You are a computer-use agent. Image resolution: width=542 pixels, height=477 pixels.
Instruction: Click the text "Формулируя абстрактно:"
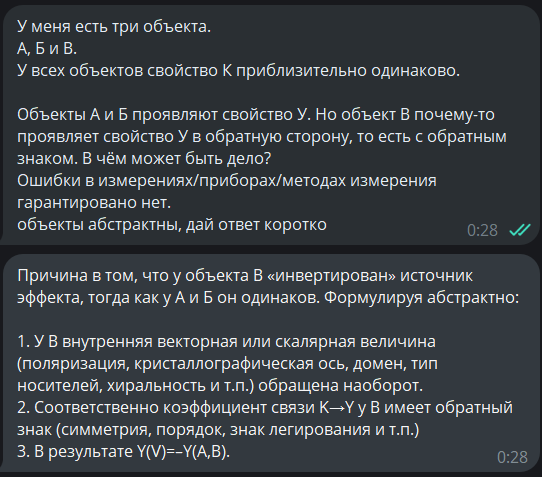click(421, 298)
